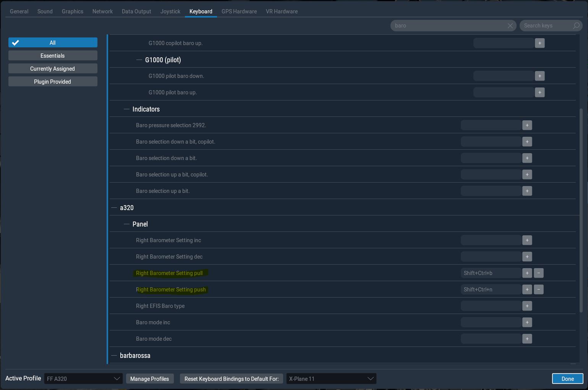Select the All commands filter
Viewport: 588px width, 390px height.
tap(53, 43)
